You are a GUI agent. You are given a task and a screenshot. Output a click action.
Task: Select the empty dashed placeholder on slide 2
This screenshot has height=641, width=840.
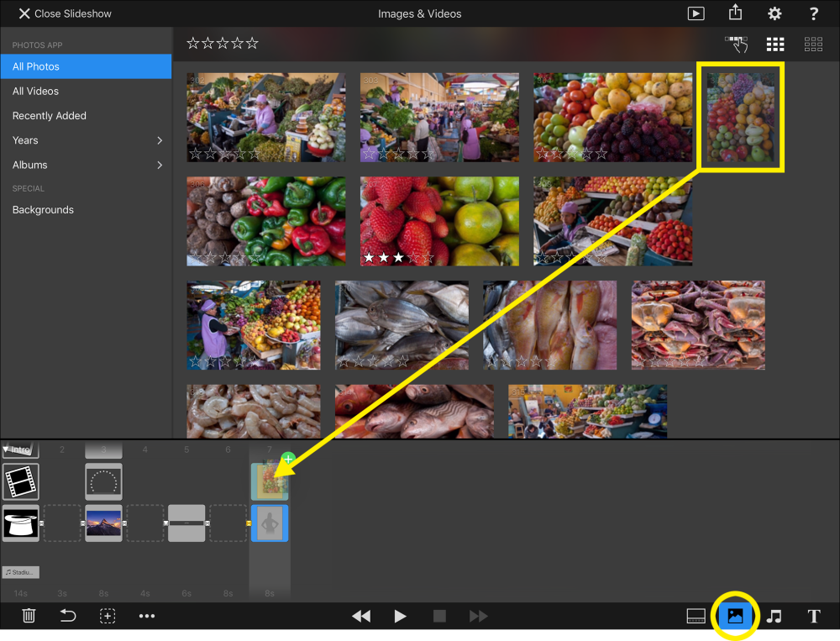[62, 523]
